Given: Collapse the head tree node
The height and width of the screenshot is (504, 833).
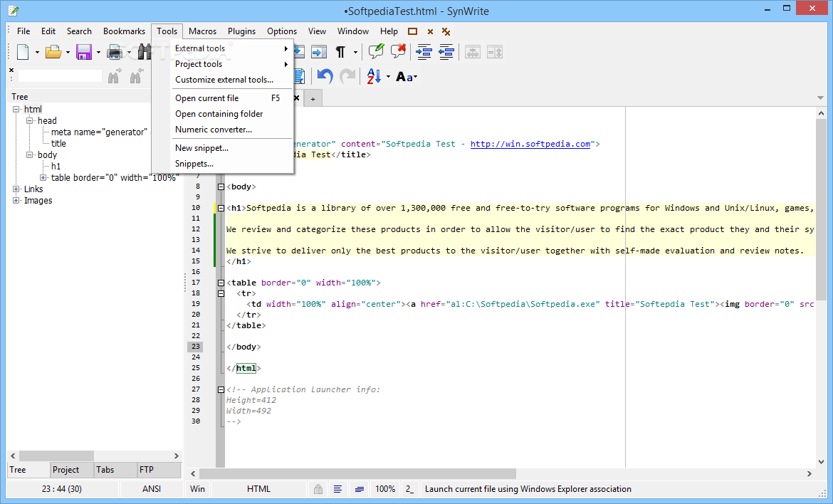Looking at the screenshot, I should (30, 120).
